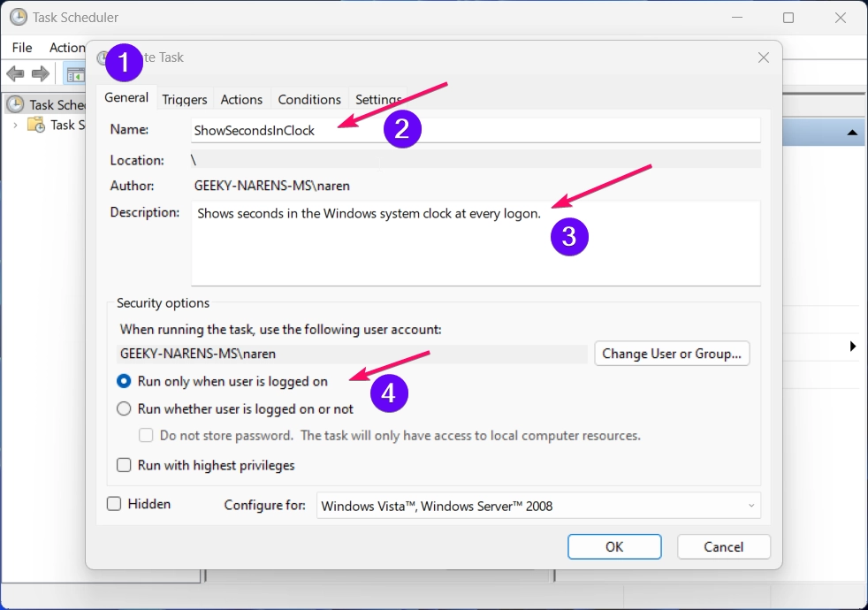
Task: Click the Change User or Group button
Action: click(672, 354)
